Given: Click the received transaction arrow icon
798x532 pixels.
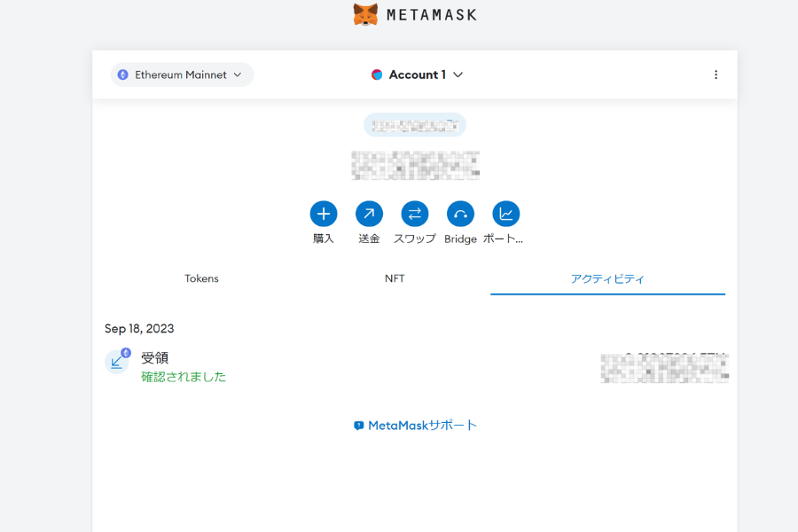Looking at the screenshot, I should [x=117, y=361].
